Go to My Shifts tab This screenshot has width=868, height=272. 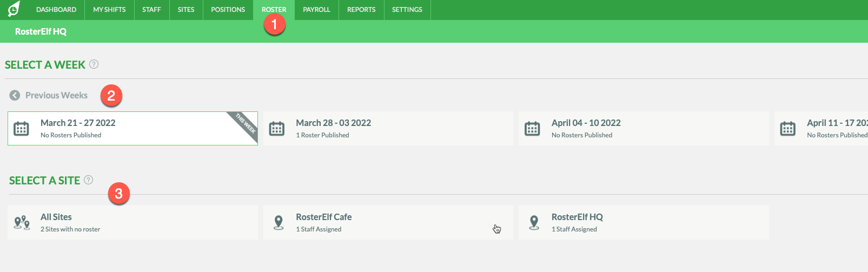pos(109,10)
